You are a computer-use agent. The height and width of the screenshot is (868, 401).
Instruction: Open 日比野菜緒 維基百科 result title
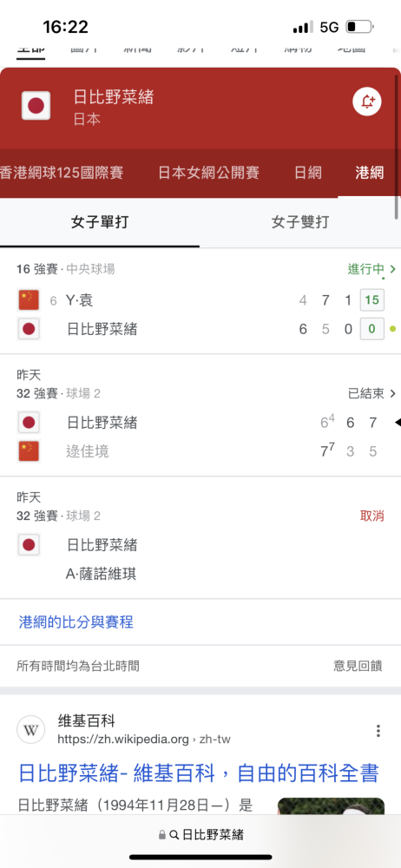(198, 773)
